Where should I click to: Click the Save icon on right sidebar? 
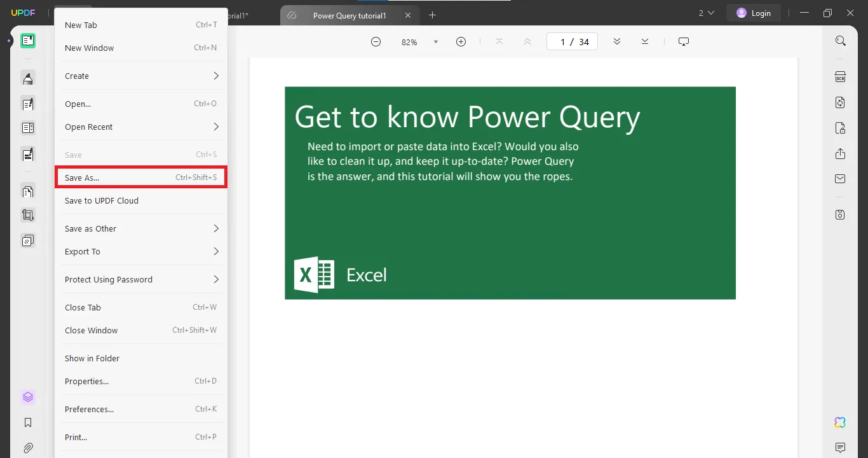pyautogui.click(x=840, y=216)
